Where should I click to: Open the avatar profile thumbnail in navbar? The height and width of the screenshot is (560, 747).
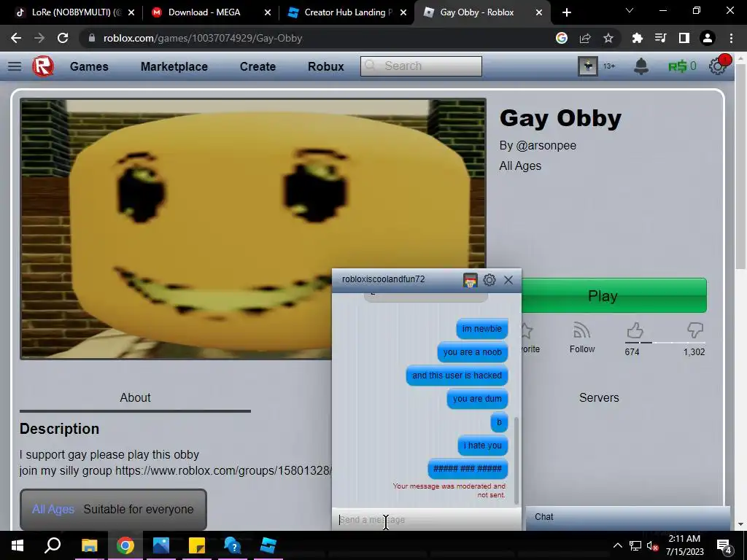click(x=587, y=66)
